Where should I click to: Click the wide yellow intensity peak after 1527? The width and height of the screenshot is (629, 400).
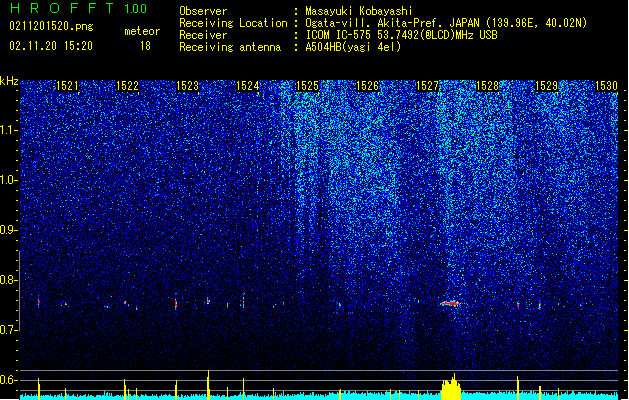point(451,387)
